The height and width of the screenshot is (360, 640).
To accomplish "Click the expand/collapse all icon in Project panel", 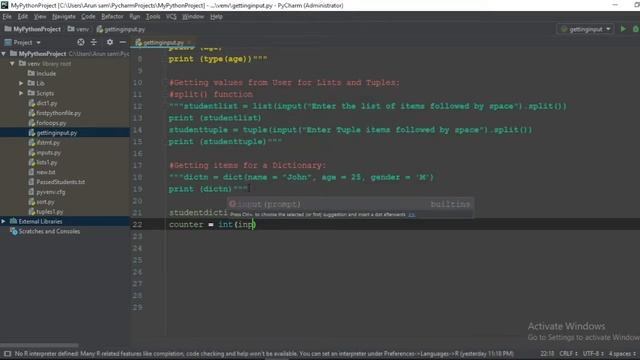I will point(94,42).
